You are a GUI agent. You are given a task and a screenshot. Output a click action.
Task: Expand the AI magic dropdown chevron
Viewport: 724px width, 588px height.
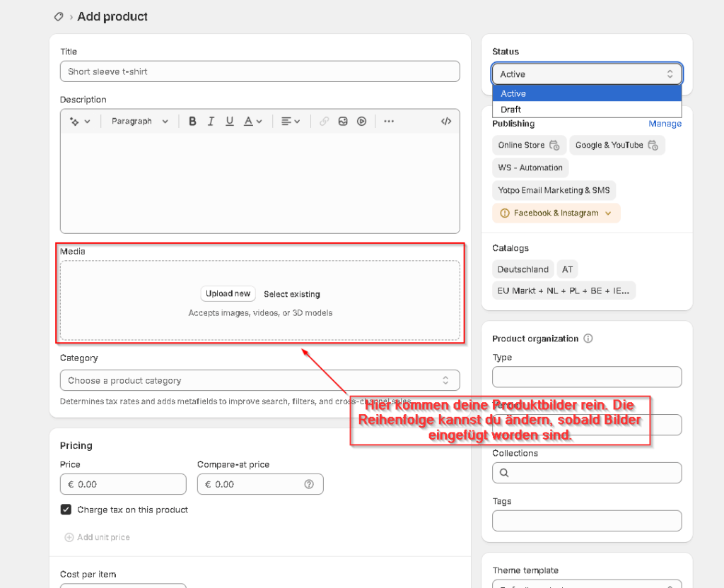point(87,122)
